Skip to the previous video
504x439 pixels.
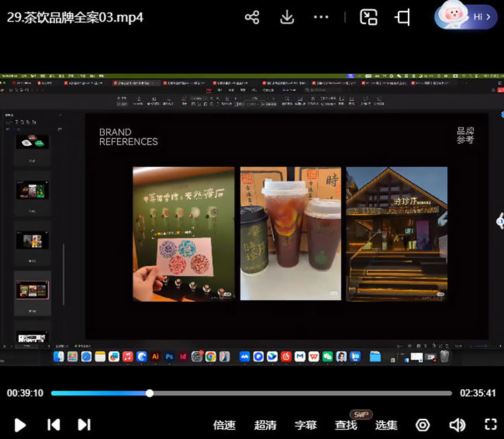pos(54,425)
